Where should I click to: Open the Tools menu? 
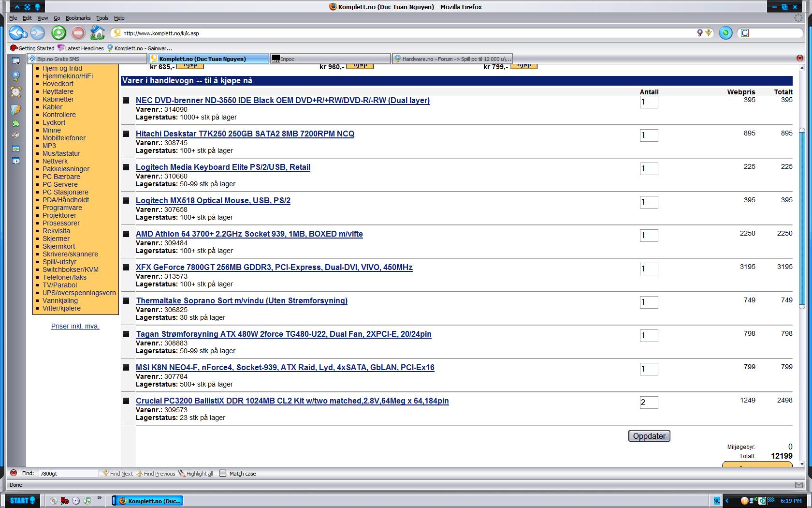(102, 18)
